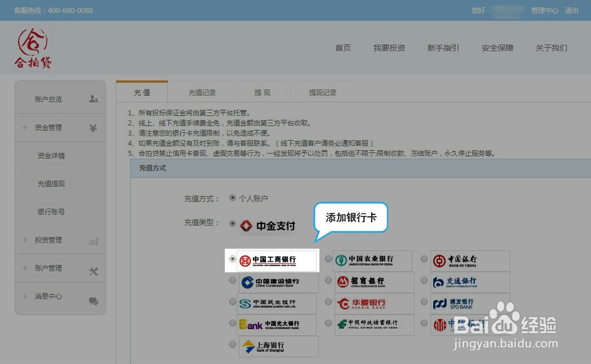Click the hotline number 400-680-0088
This screenshot has width=591, height=364.
tap(70, 11)
